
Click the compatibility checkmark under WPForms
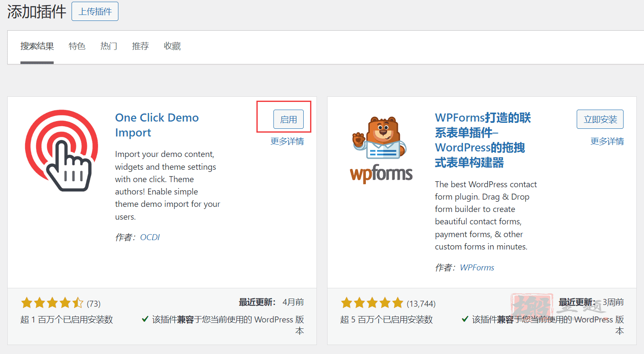465,319
